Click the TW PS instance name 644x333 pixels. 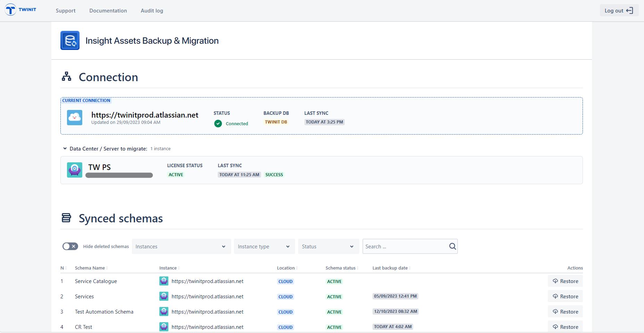point(99,167)
